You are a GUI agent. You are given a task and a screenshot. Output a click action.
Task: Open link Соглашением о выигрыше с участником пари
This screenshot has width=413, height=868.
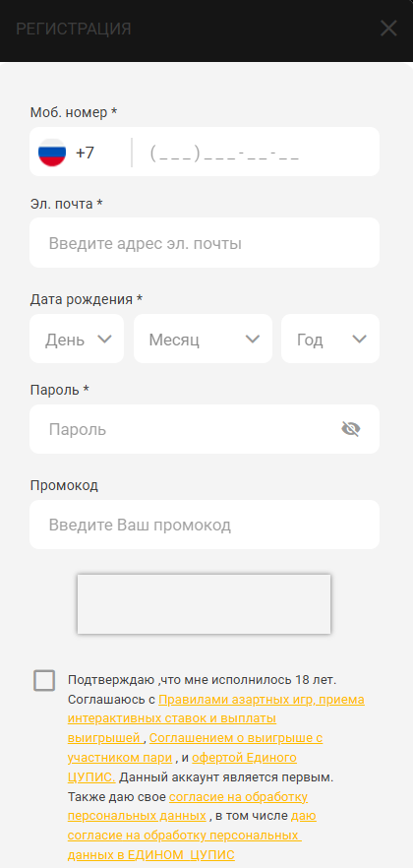(236, 738)
